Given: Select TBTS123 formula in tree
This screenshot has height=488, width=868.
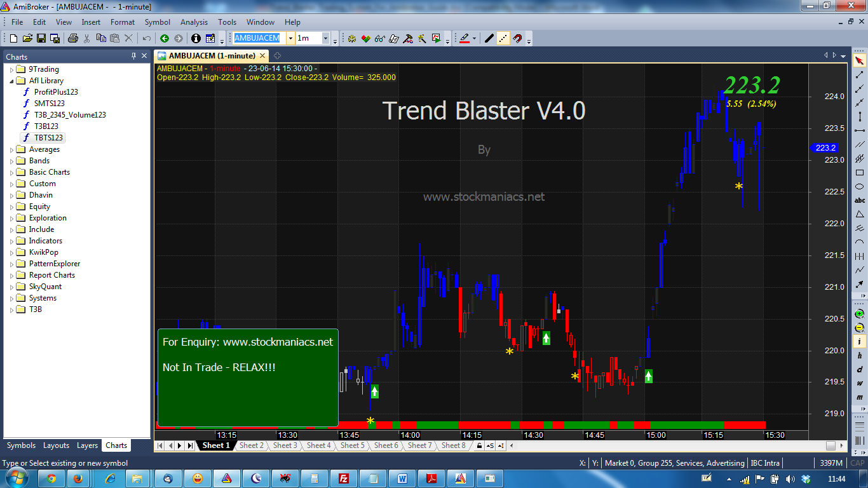Looking at the screenshot, I should coord(48,137).
